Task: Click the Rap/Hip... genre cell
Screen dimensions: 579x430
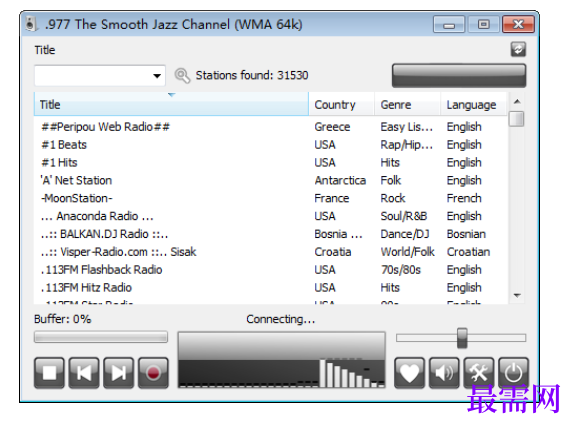Action: point(407,144)
